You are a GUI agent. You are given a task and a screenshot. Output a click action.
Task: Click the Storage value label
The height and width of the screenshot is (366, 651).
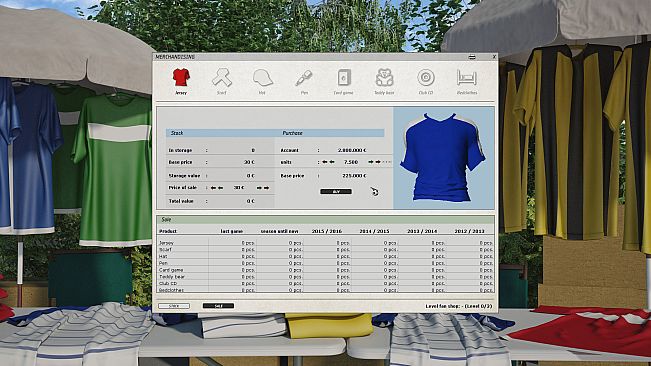click(x=184, y=176)
